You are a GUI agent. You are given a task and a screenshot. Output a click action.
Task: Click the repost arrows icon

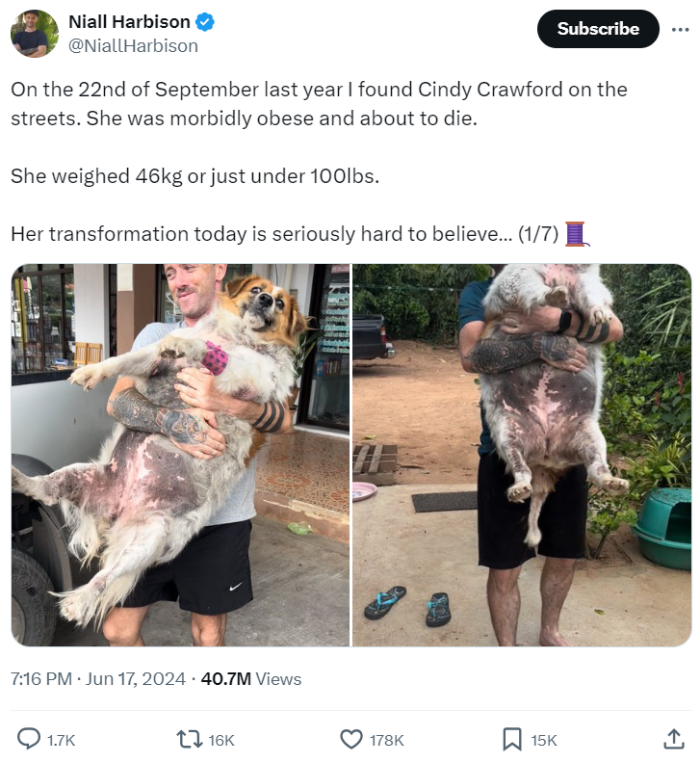[x=189, y=739]
